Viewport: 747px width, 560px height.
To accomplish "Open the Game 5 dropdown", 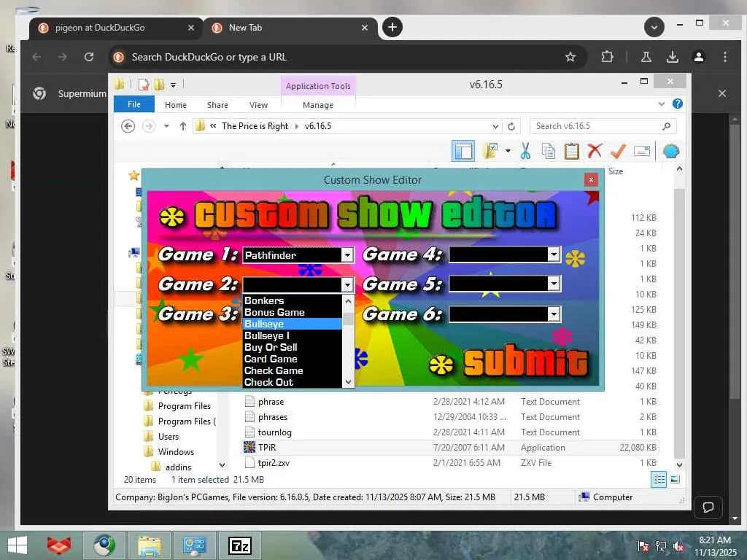I will pos(554,284).
